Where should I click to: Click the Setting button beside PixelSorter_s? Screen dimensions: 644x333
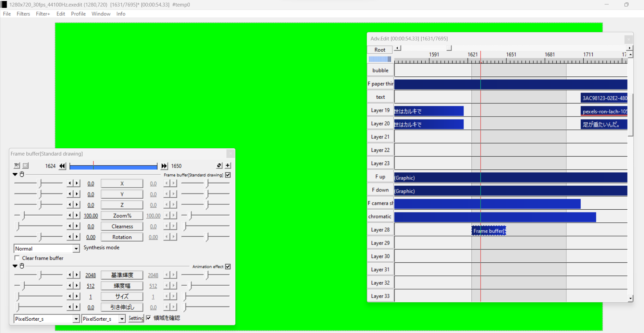coord(136,318)
